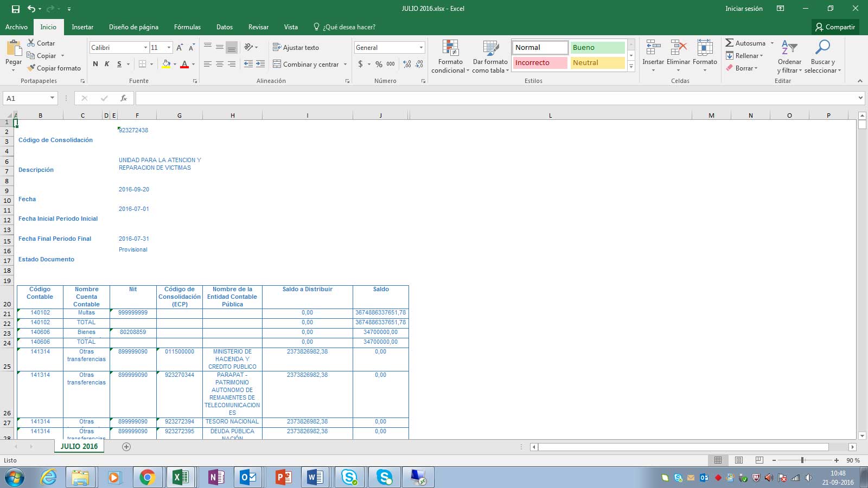Click the Ordenar y filtrar icon
Viewport: 868px width, 488px height.
(x=789, y=48)
